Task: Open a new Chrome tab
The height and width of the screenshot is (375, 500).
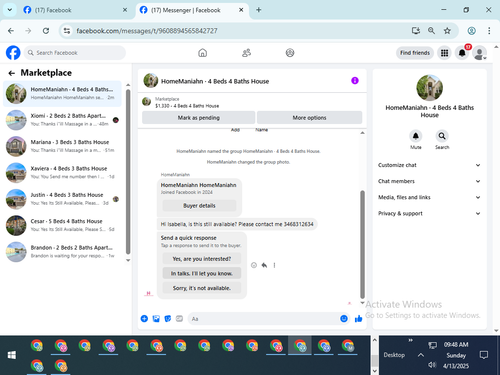Action: point(258,10)
